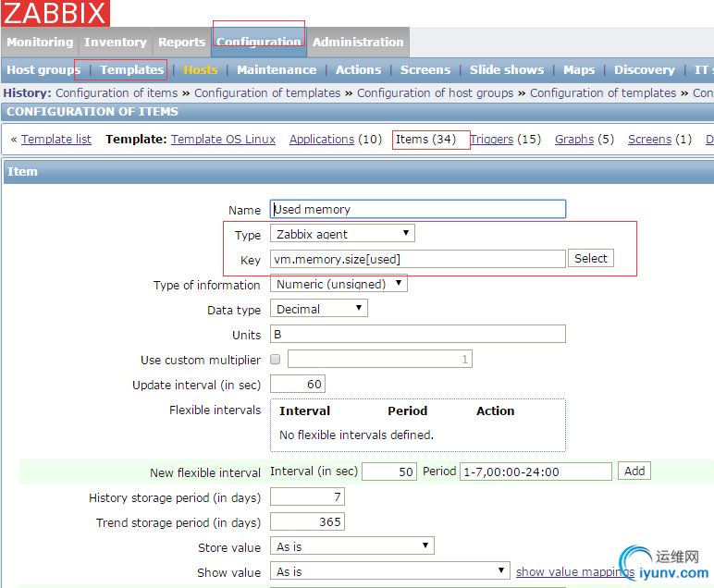Image resolution: width=714 pixels, height=588 pixels.
Task: Go to Hosts submenu
Action: 201,69
